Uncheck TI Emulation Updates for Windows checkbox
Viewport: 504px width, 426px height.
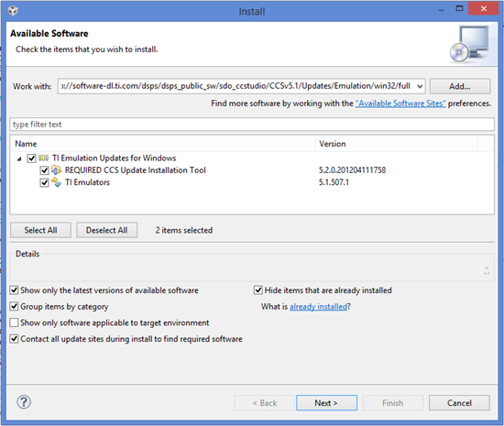click(x=31, y=158)
